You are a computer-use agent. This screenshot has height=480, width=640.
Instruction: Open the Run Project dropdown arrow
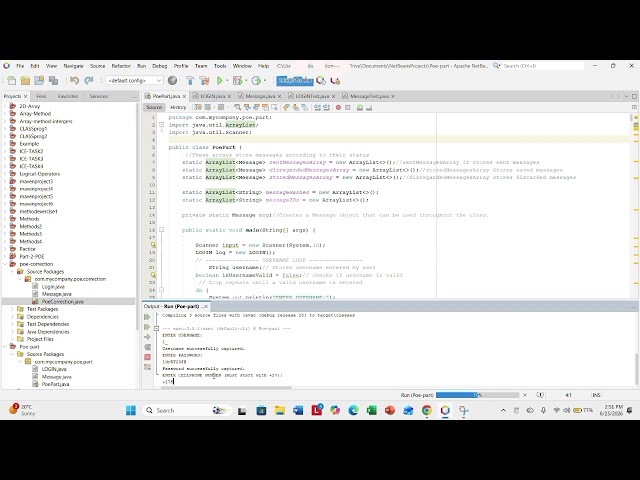[x=227, y=80]
